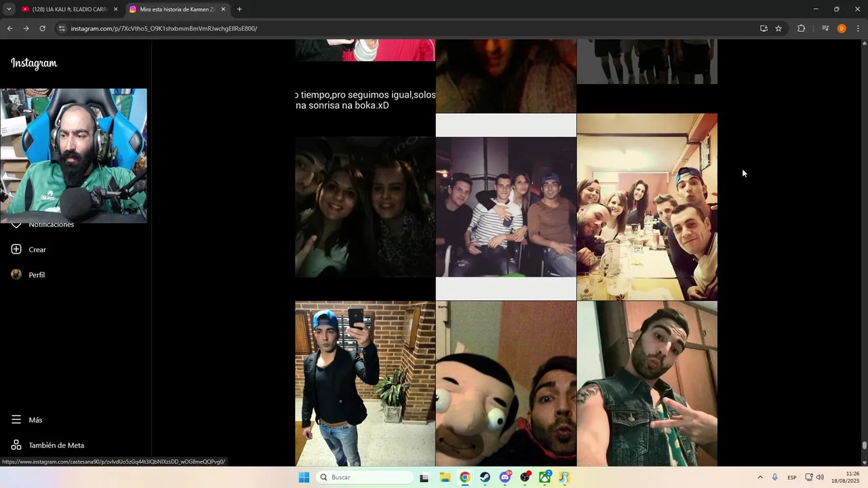The image size is (868, 488).
Task: Open the last yellow taskbar app icon
Action: click(x=564, y=477)
